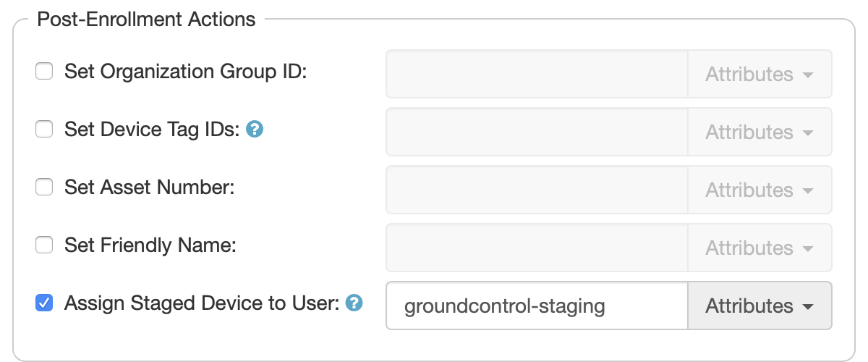Open Attributes dropdown beside groundcontrol-staging field
The image size is (868, 362).
coord(759,306)
